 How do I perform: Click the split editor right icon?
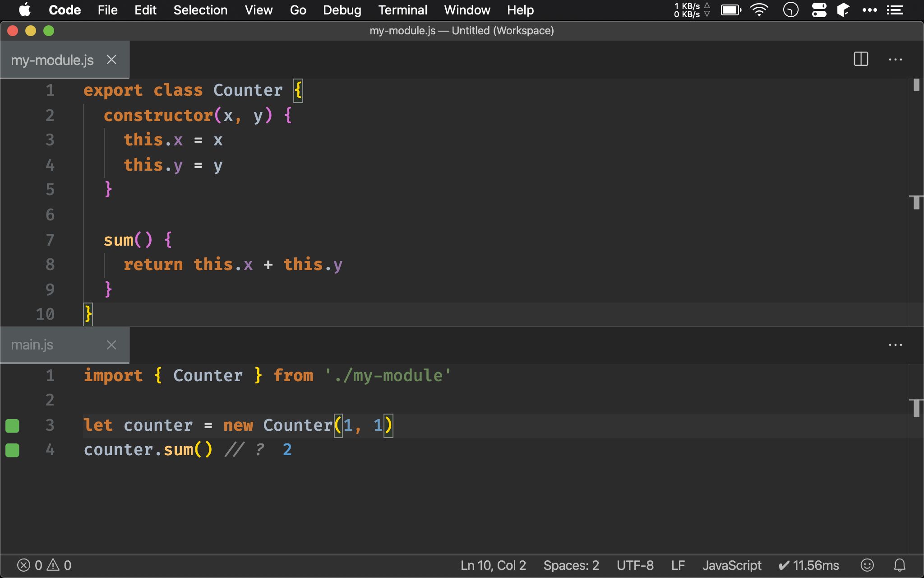tap(861, 59)
